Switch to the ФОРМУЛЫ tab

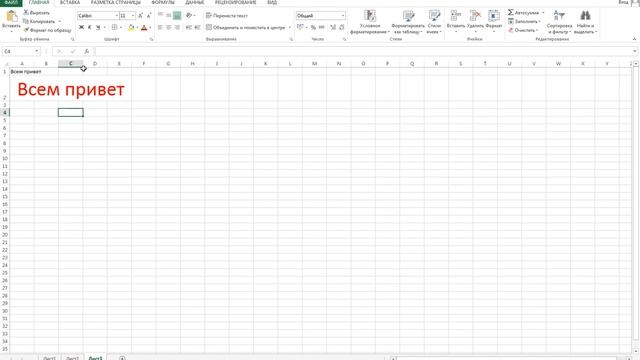click(163, 2)
